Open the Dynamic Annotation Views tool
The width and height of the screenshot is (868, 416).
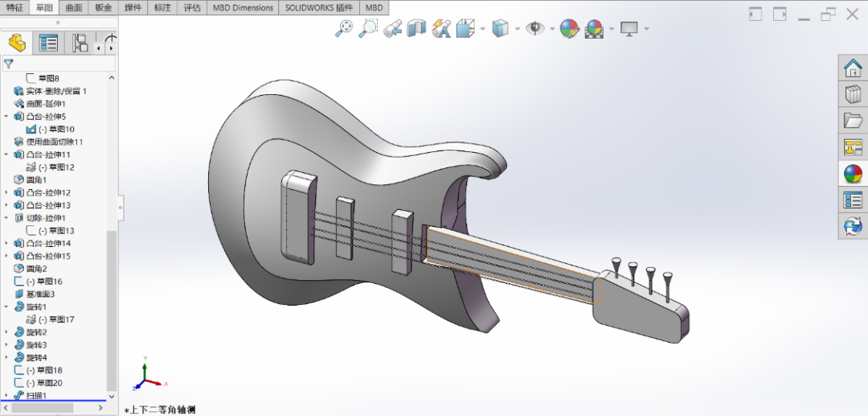click(x=440, y=28)
